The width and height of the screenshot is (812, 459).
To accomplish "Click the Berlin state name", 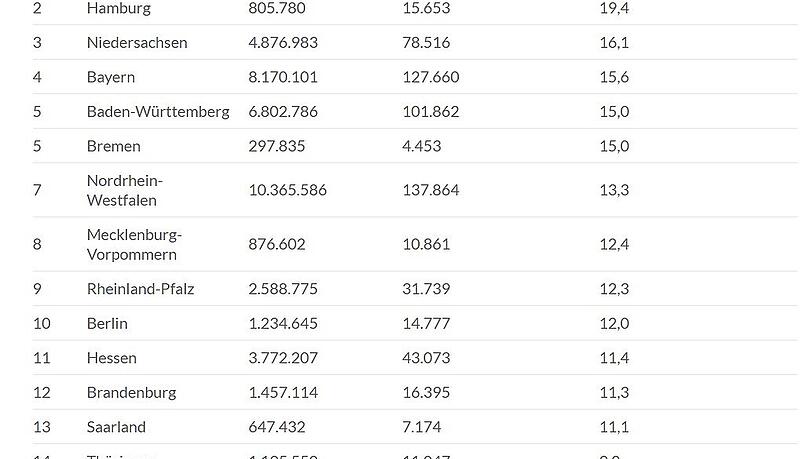I will coord(107,323).
